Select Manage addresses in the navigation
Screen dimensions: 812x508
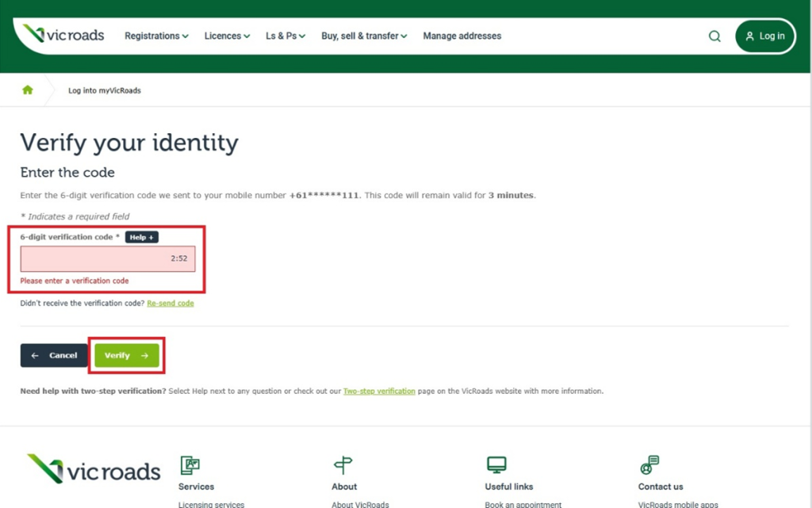[x=462, y=36]
